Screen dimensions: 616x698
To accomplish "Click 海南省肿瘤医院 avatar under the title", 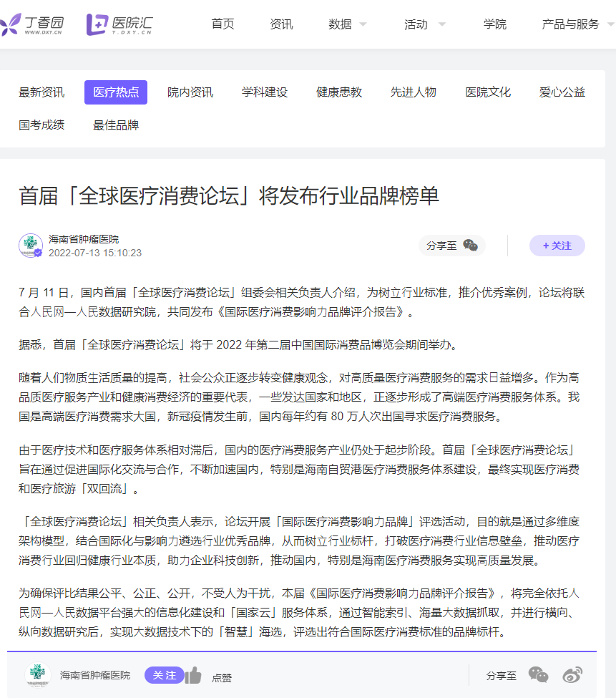I will [30, 246].
